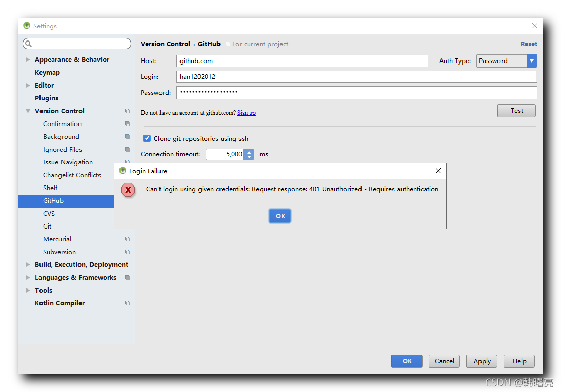The width and height of the screenshot is (561, 392).
Task: Click OK in Login Failure dialog
Action: [280, 216]
